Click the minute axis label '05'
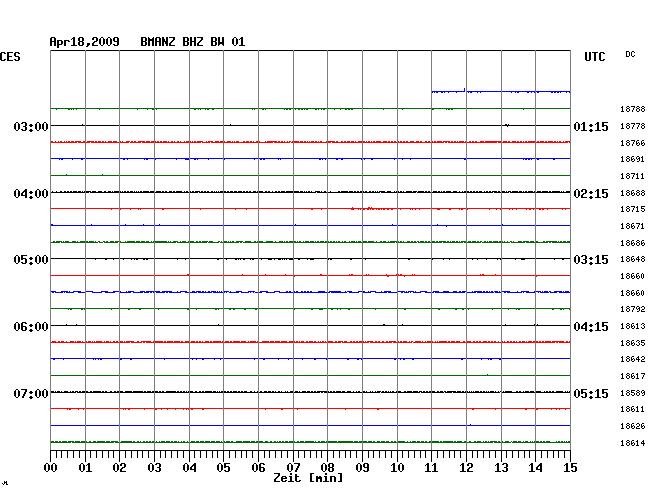Screen dimensions: 650x494 pyautogui.click(x=223, y=468)
